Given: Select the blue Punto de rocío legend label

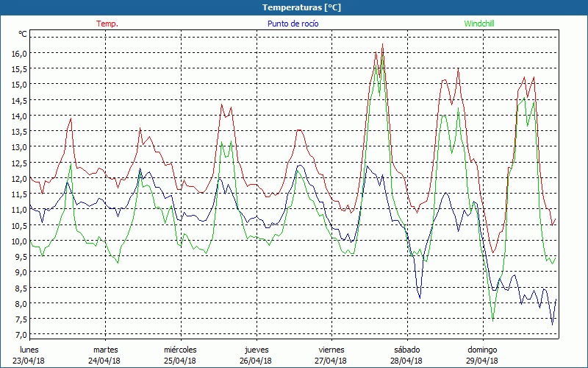Looking at the screenshot, I should [292, 24].
